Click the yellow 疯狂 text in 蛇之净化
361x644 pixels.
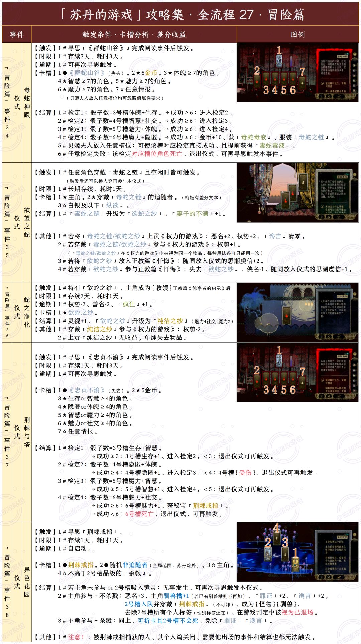(x=129, y=304)
